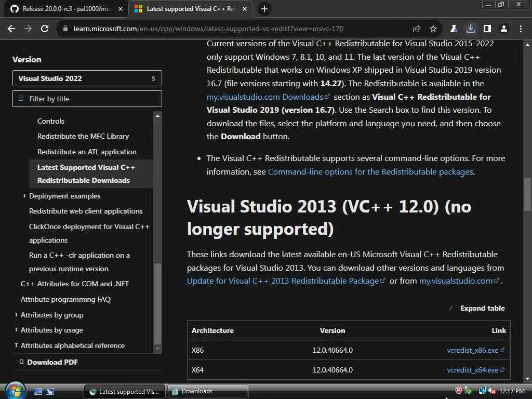Viewport: 532px width, 399px height.
Task: Open Update for Visual C++ 2013 Redistributable link
Action: click(x=286, y=281)
